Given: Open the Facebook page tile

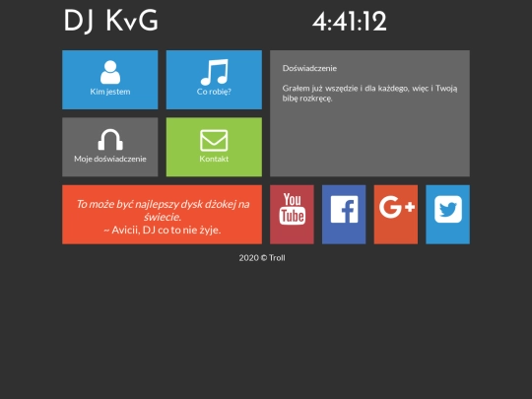Looking at the screenshot, I should coord(344,215).
